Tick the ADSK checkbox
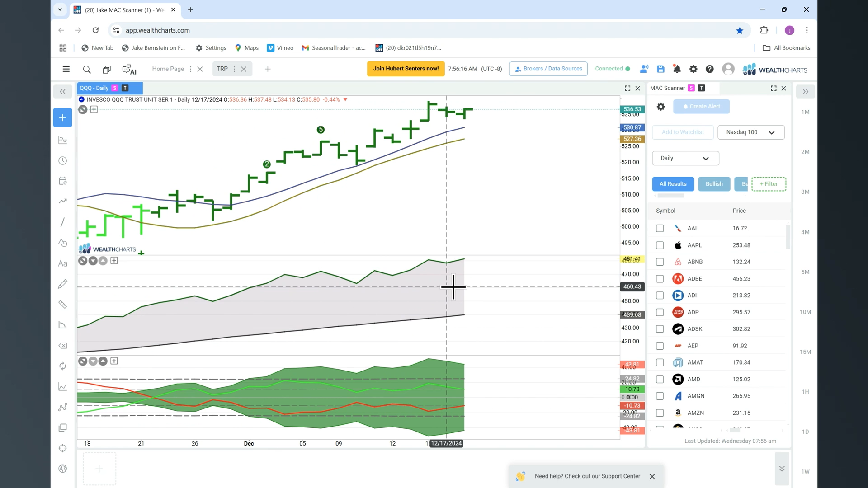 click(x=660, y=329)
